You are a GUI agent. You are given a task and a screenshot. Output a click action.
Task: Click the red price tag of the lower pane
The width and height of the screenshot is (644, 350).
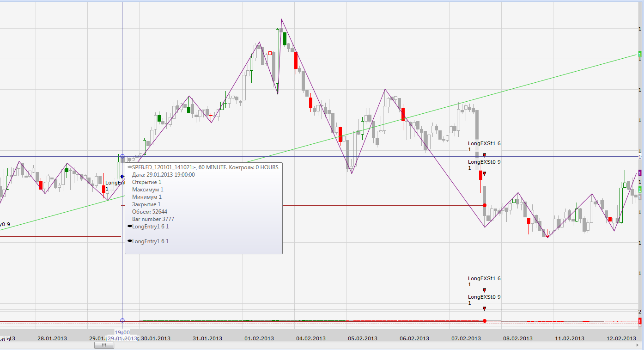pos(640,321)
